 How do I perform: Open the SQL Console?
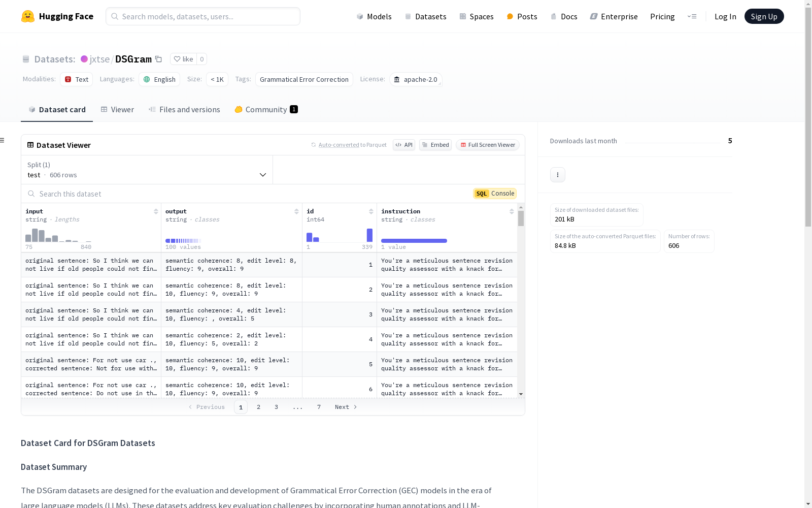pos(495,194)
